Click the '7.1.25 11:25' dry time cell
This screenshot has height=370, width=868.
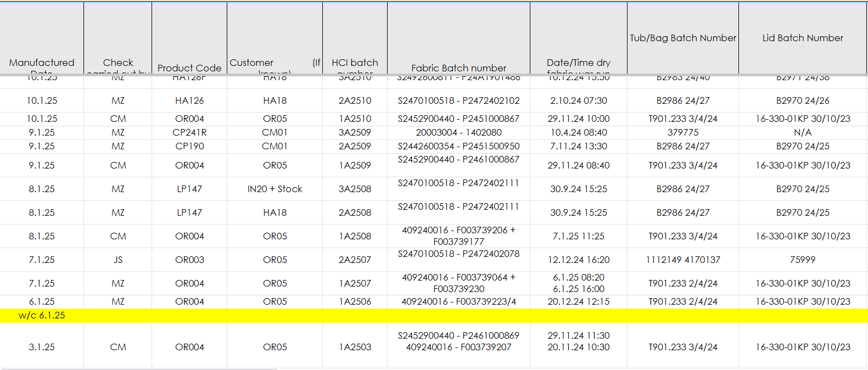coord(578,236)
